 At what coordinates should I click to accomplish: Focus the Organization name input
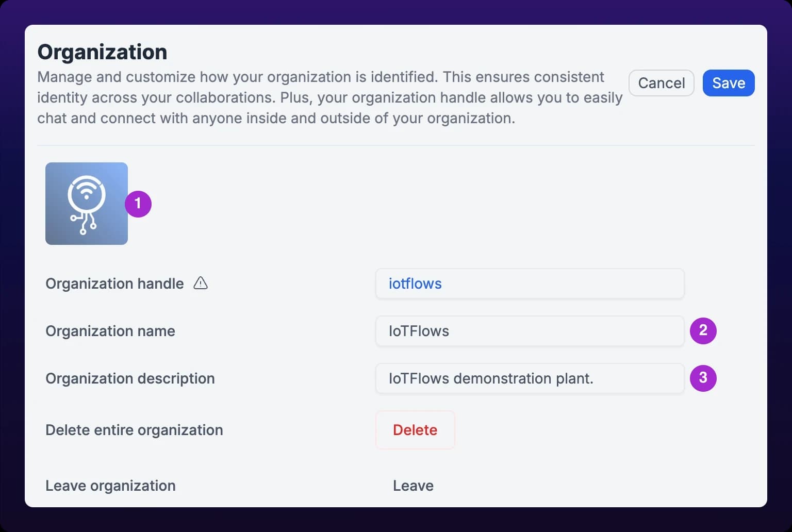pos(530,331)
